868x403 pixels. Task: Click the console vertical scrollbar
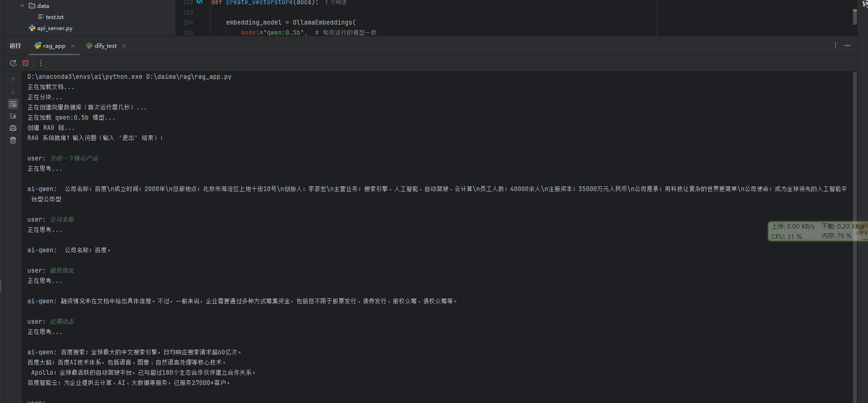[x=855, y=237]
